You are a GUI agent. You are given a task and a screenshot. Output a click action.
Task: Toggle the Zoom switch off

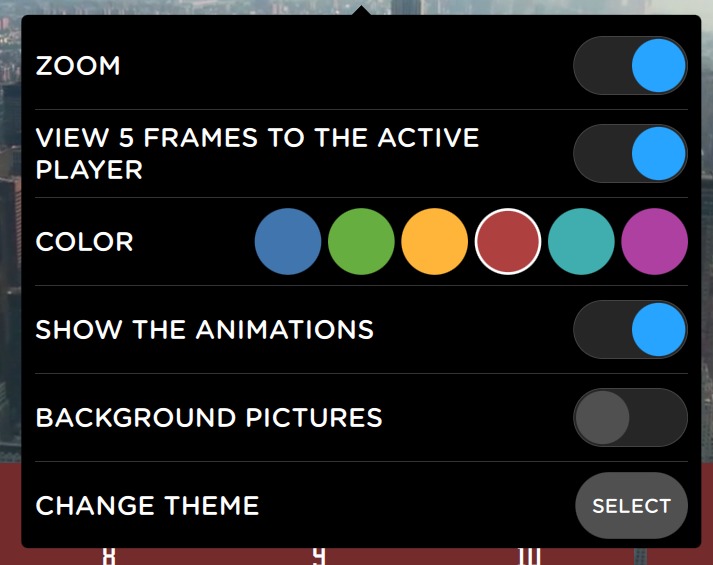630,66
